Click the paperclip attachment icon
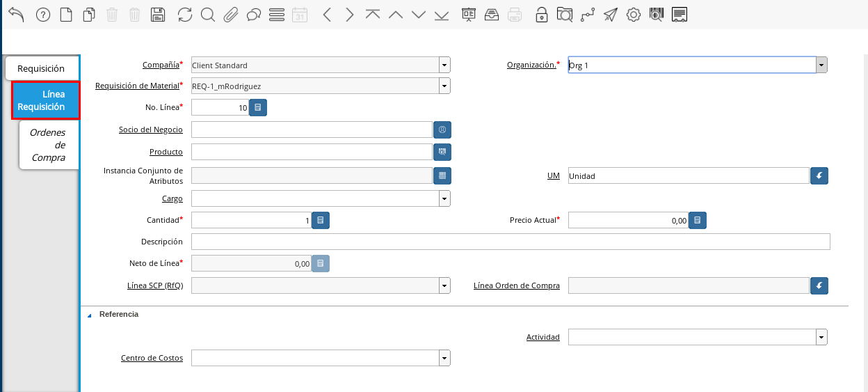Image resolution: width=868 pixels, height=392 pixels. (x=230, y=15)
